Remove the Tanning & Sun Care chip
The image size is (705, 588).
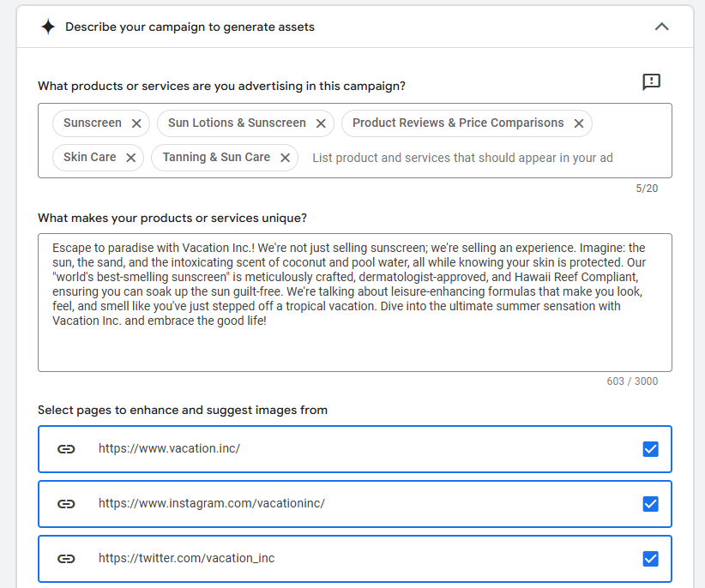pos(285,158)
